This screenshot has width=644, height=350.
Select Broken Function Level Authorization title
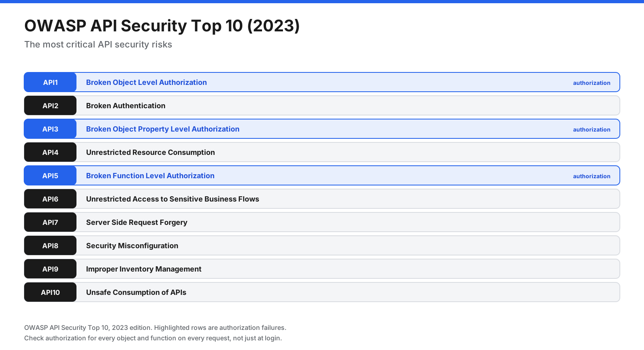click(x=150, y=176)
